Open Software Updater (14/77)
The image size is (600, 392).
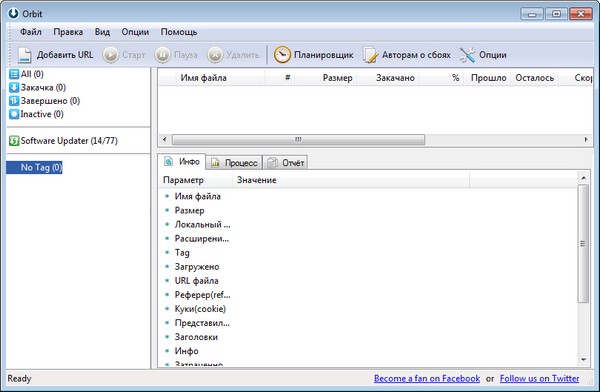pyautogui.click(x=69, y=141)
